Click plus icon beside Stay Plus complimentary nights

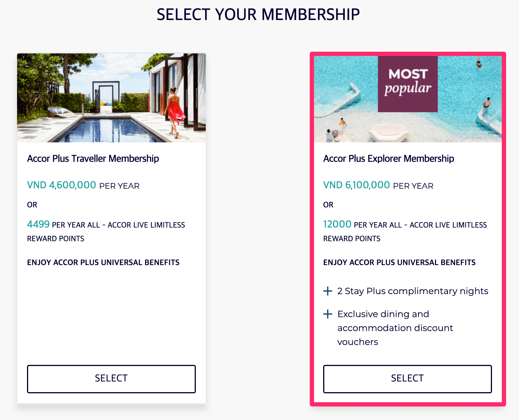tap(328, 291)
